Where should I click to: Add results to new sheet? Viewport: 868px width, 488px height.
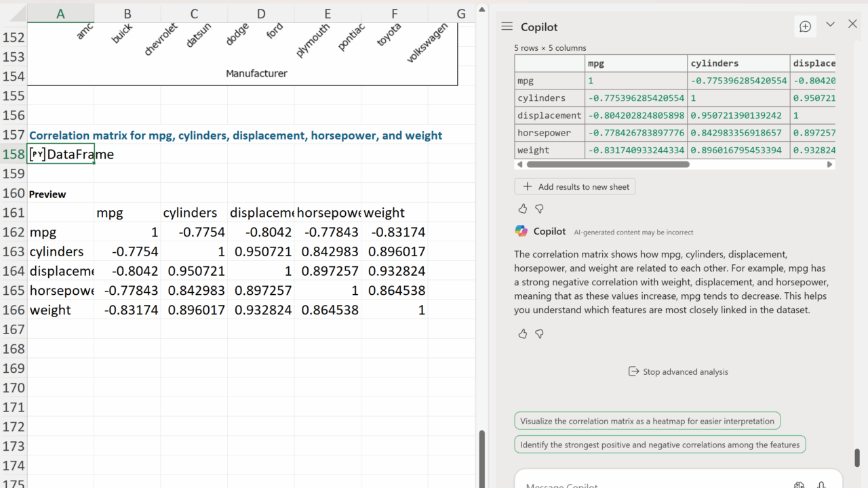(575, 186)
